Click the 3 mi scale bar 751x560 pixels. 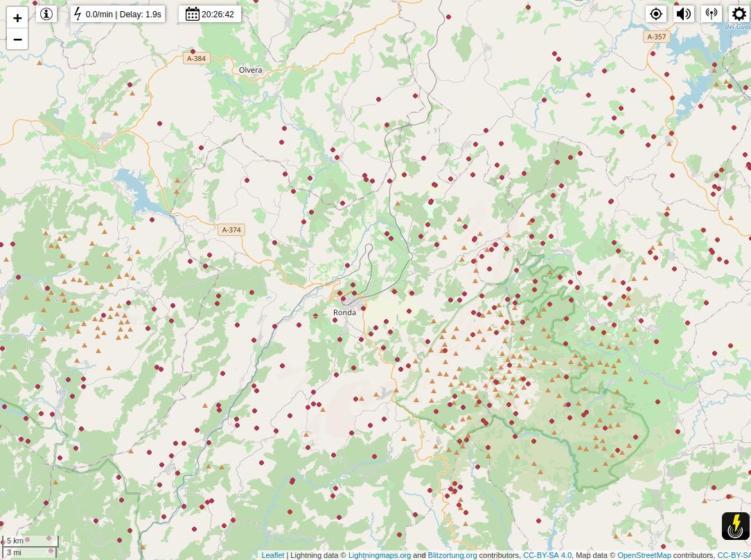[28, 552]
